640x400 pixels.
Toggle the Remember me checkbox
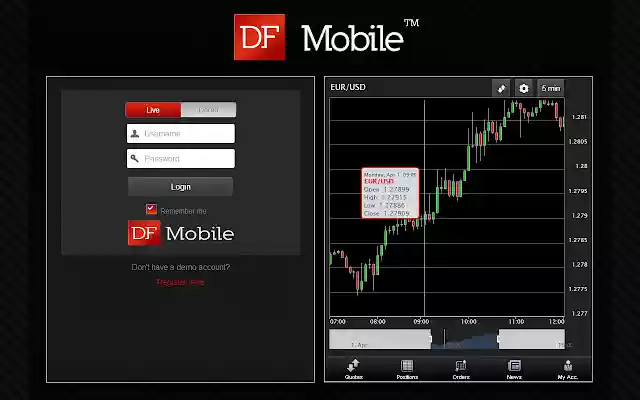151,209
